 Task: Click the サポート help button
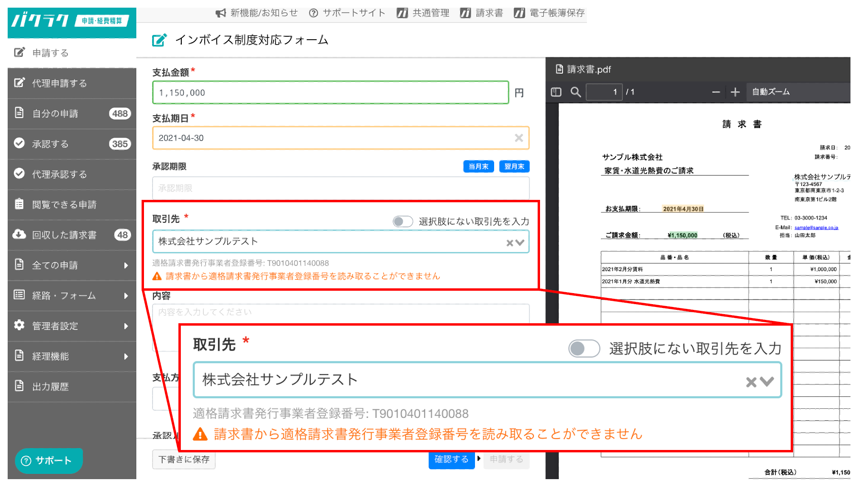click(49, 460)
